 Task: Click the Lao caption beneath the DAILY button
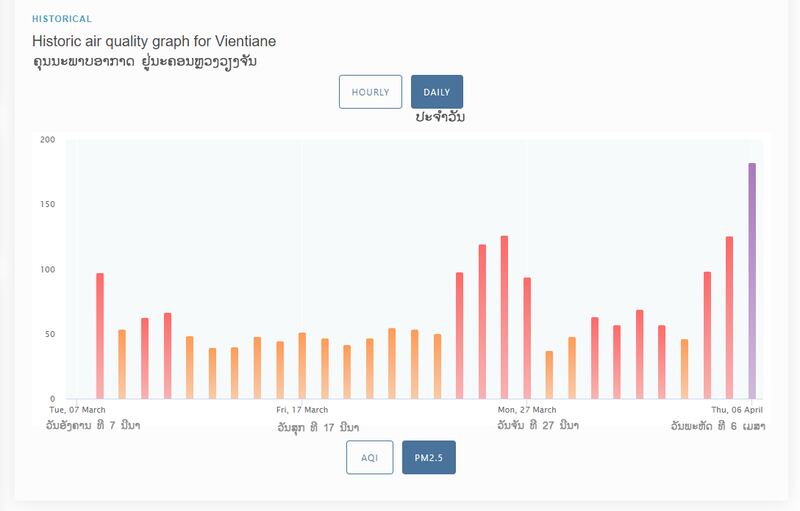[441, 118]
